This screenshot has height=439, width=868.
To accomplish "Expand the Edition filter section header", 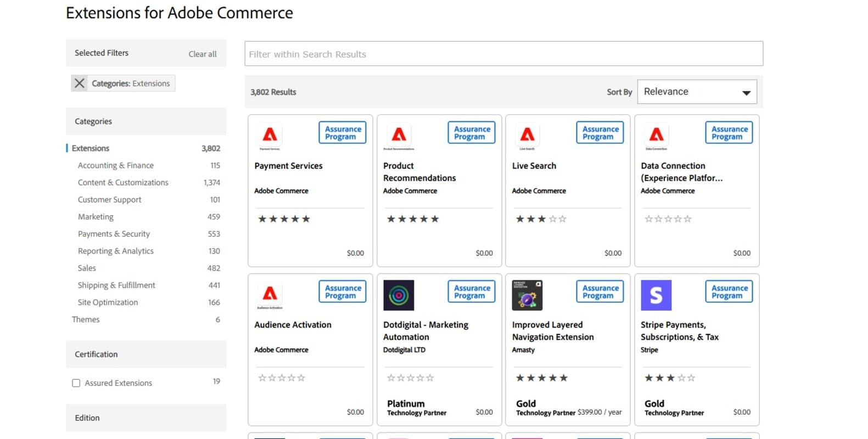I will point(146,418).
